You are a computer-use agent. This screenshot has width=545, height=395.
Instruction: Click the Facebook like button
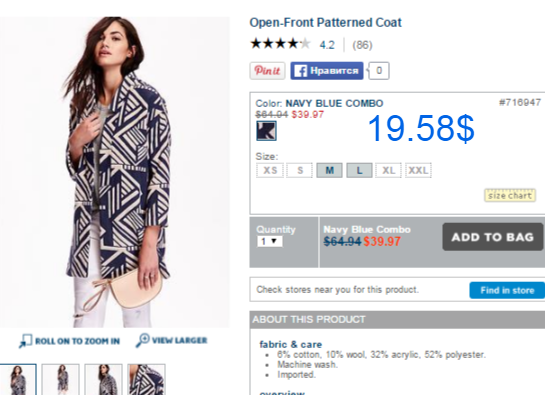pos(327,71)
